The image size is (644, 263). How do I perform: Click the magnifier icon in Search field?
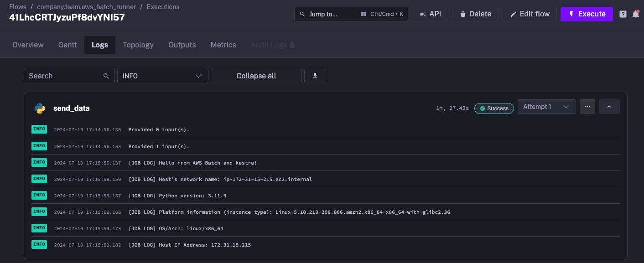pyautogui.click(x=106, y=76)
